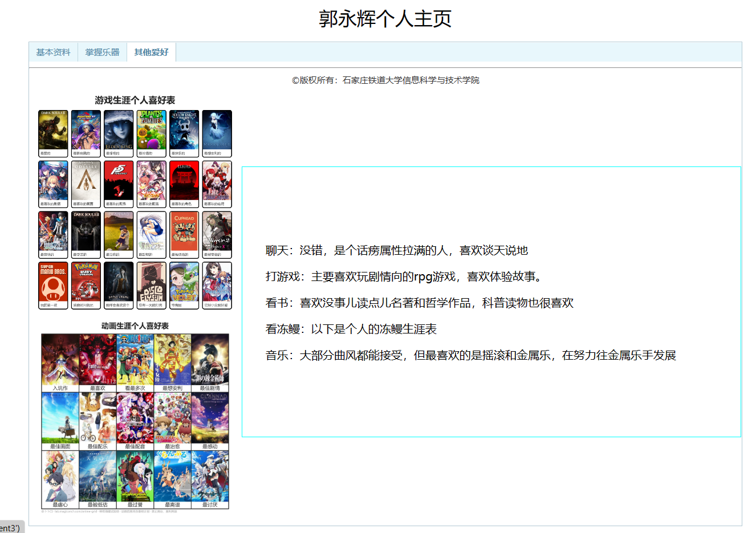Click the 看冻鳗 hobby description line
Viewport: 756px width, 533px height.
click(351, 329)
